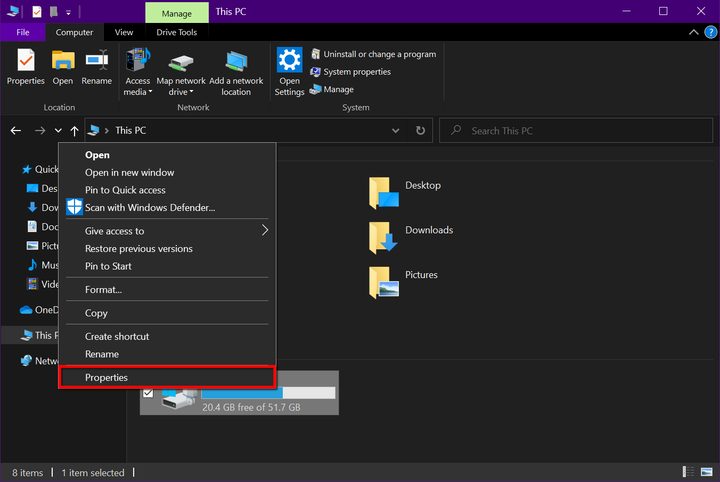This screenshot has width=720, height=482.
Task: Select Quick access in navigation pane
Action: pyautogui.click(x=40, y=169)
